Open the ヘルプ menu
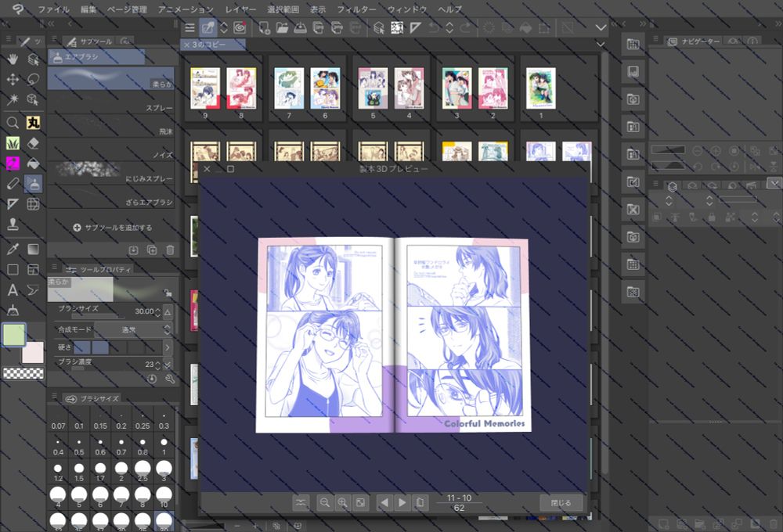The width and height of the screenshot is (783, 532). (x=450, y=9)
